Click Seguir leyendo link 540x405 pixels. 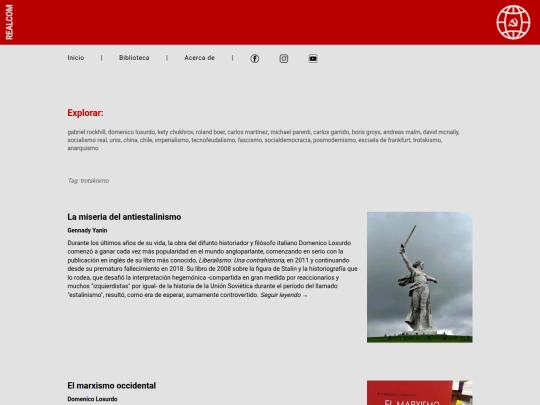coord(284,295)
